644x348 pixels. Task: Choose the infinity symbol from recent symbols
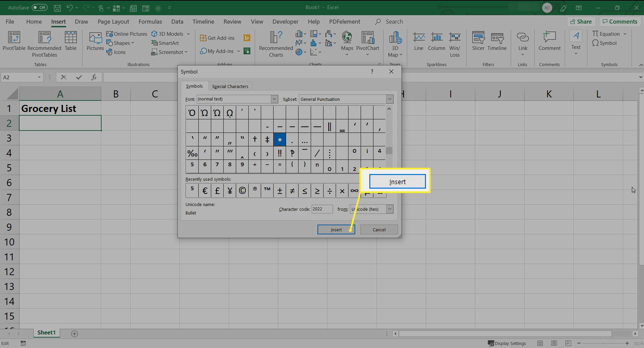click(x=354, y=191)
